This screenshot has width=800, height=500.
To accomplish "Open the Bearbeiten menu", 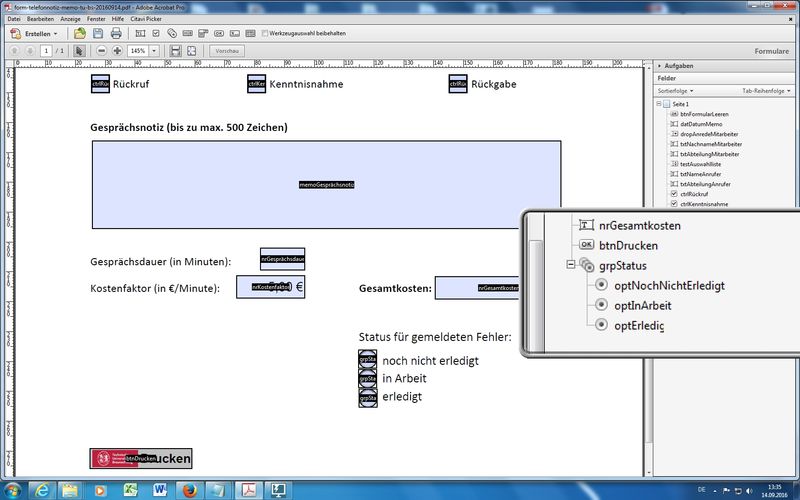I will (41, 18).
